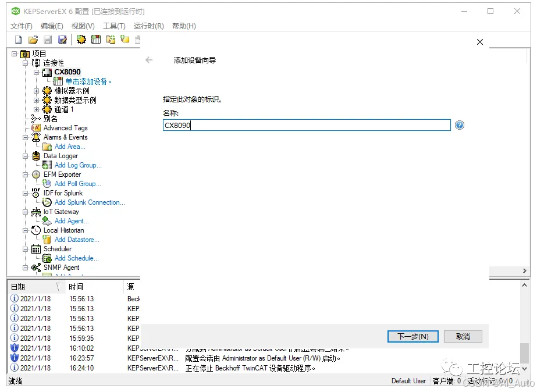This screenshot has height=392, width=537.
Task: Click the horizontal scroll right arrow
Action: (524, 271)
